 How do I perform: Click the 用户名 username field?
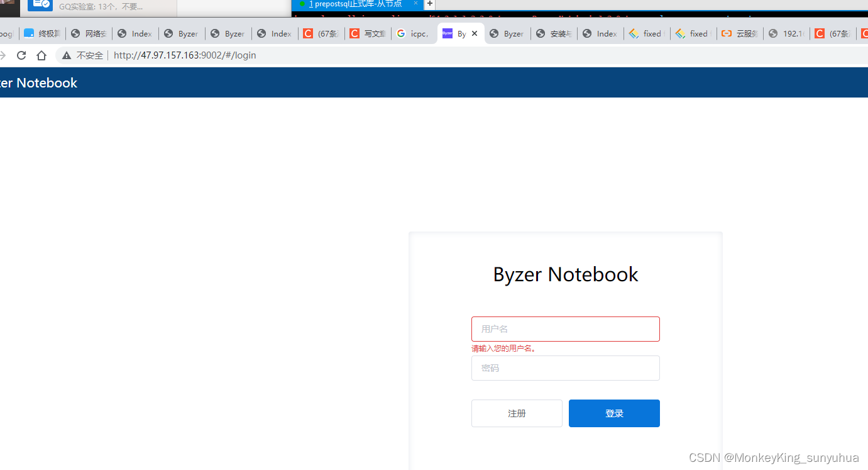click(x=566, y=329)
